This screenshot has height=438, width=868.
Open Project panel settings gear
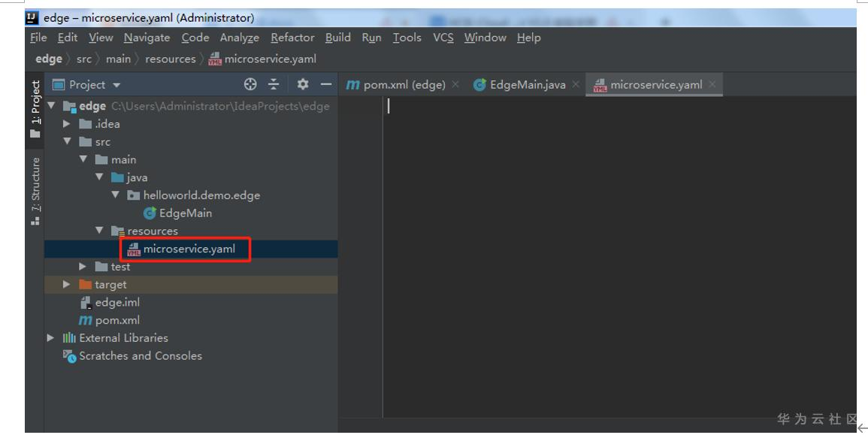[x=302, y=84]
